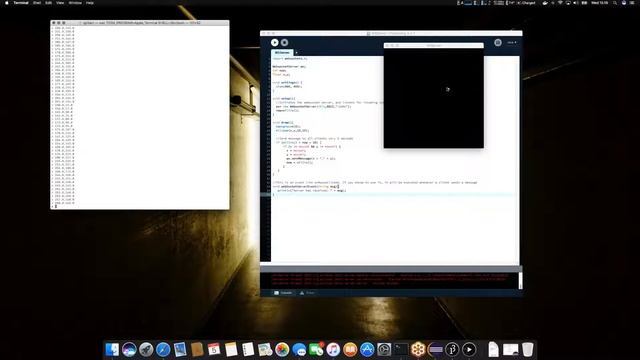Click inside the black sketch output window
The image size is (640, 360).
433,98
